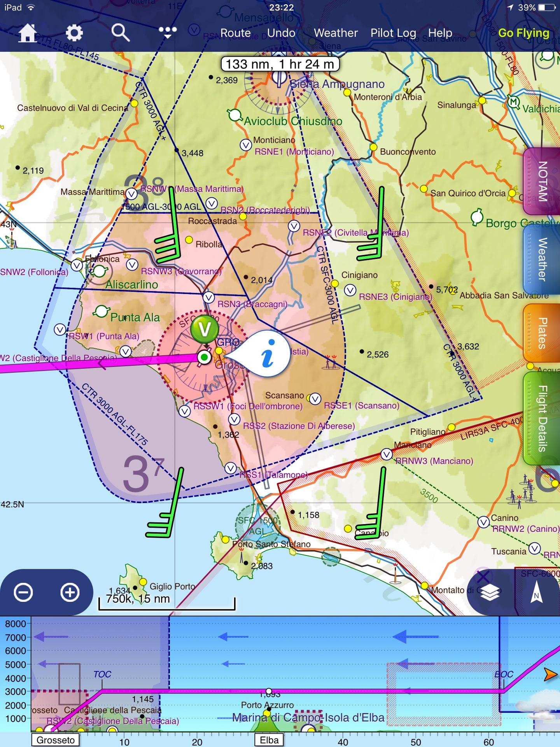Select the Elba waypoint label in profile

click(269, 740)
